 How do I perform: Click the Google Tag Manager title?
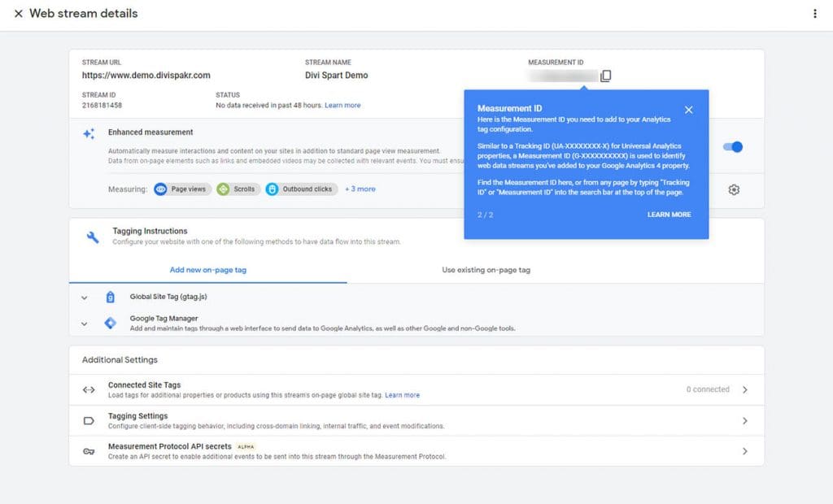[164, 318]
